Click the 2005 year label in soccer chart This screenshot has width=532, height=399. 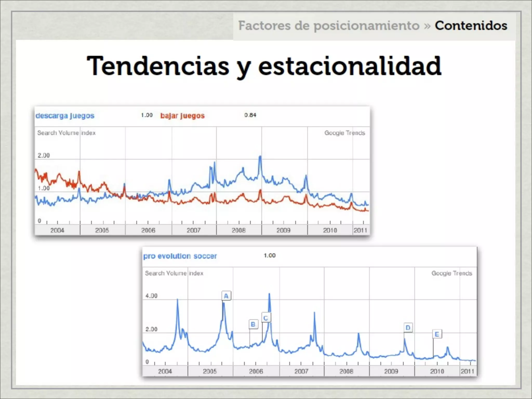click(210, 371)
